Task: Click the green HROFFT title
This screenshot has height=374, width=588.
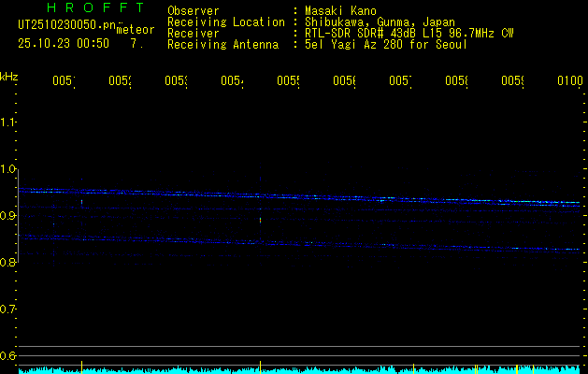Action: tap(96, 7)
